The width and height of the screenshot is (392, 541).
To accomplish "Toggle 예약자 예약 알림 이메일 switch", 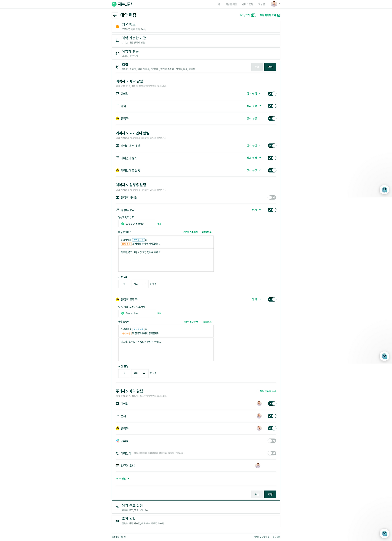I will pos(272,94).
